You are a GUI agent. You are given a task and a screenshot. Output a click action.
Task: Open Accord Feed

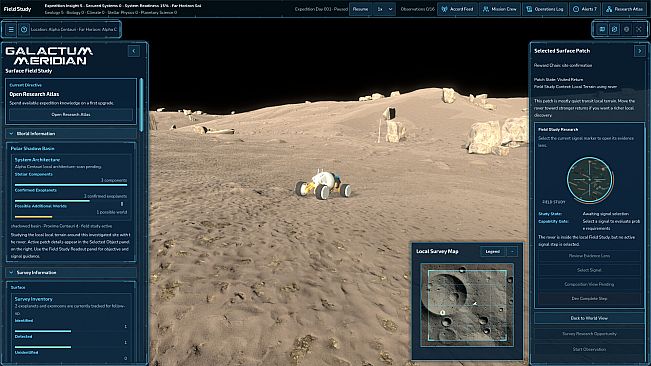point(457,9)
